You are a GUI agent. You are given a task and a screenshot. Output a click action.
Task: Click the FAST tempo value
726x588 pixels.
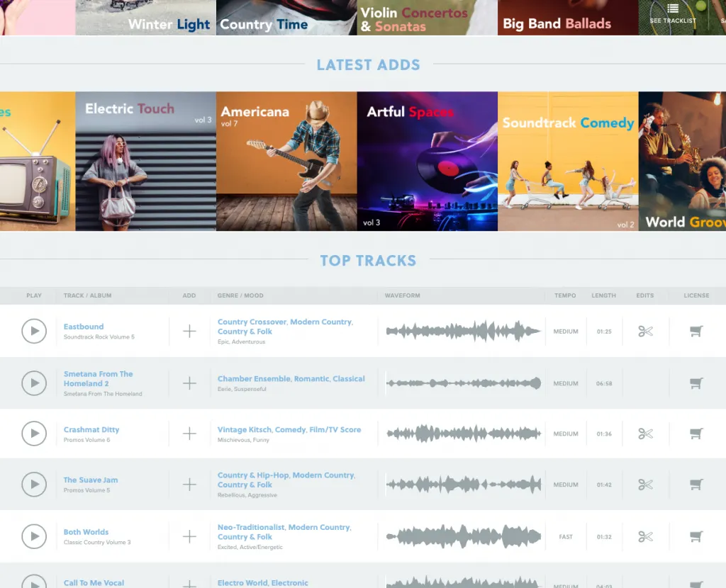(566, 537)
